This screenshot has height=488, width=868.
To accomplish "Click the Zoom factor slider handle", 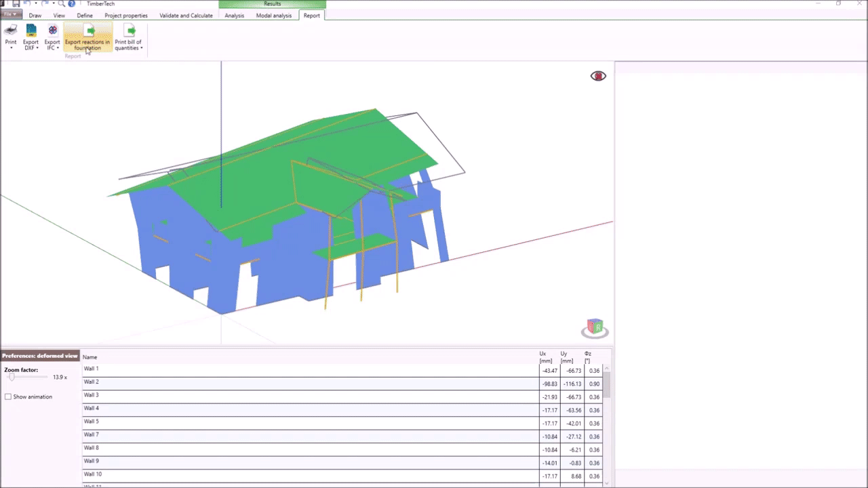I will 12,377.
